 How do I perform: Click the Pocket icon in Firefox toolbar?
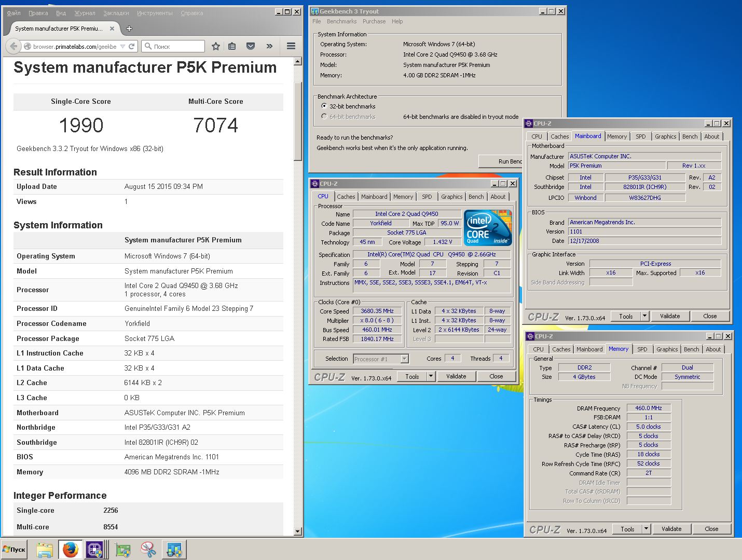(251, 46)
